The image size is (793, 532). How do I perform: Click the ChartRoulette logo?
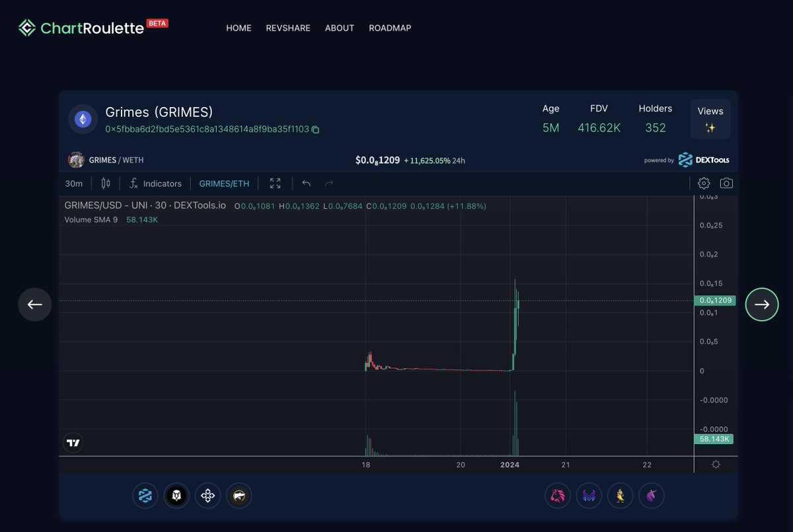[x=93, y=27]
